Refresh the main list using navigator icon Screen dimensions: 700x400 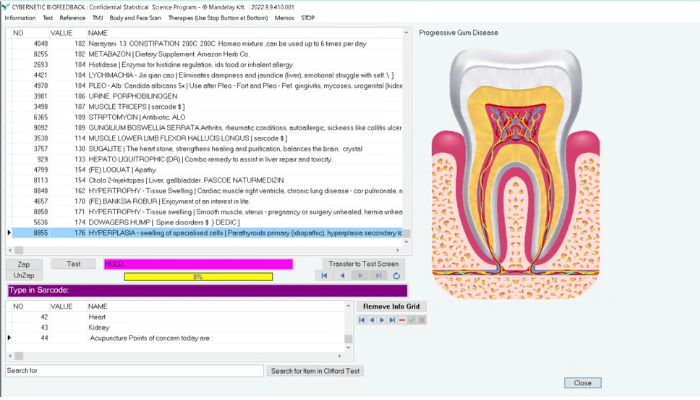pos(397,276)
